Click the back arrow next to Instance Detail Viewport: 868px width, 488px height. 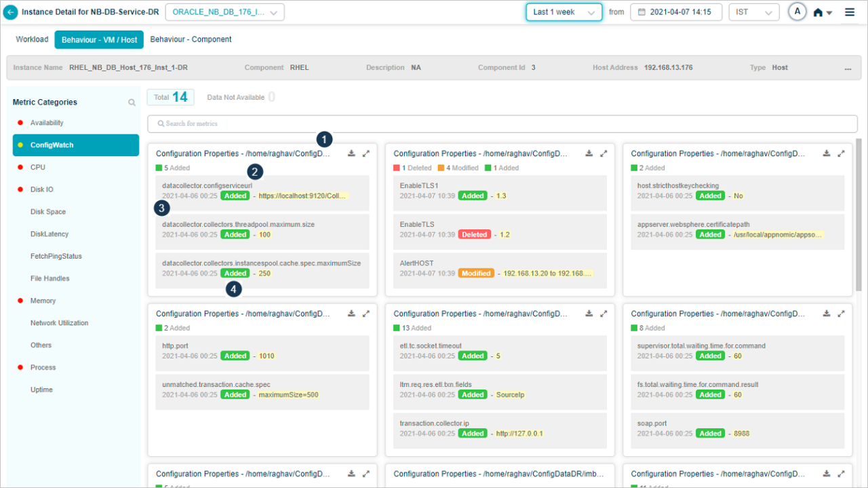[x=12, y=12]
